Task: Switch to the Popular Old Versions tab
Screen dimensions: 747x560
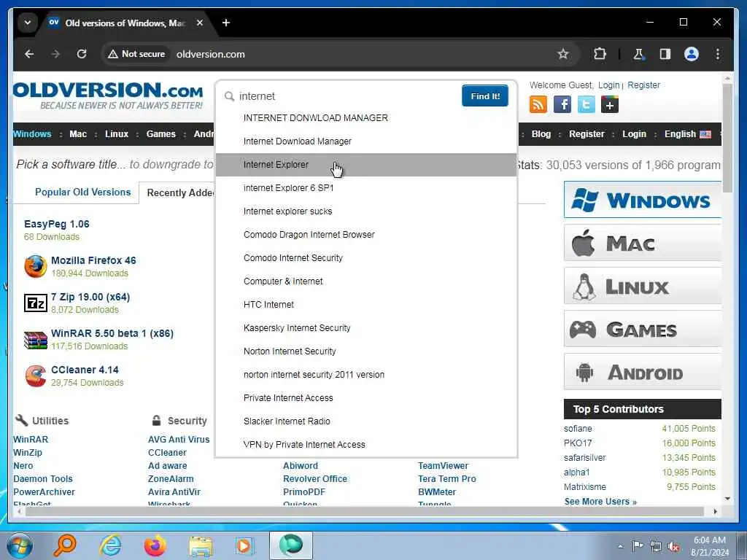Action: tap(83, 192)
